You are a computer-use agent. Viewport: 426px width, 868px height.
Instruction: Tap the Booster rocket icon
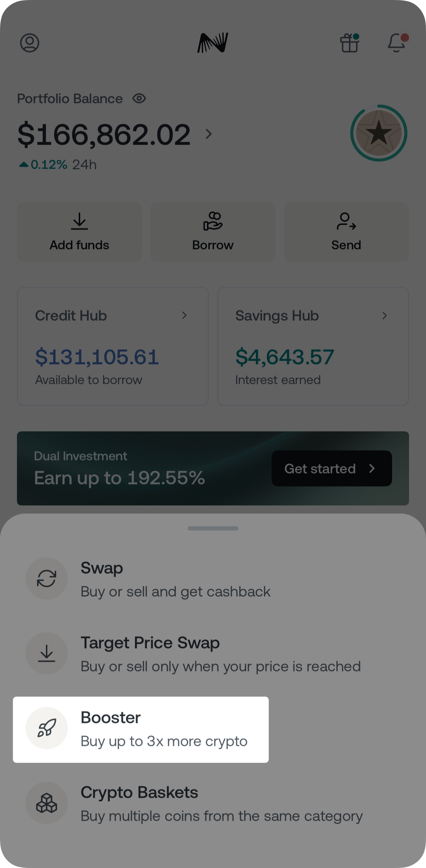tap(47, 728)
